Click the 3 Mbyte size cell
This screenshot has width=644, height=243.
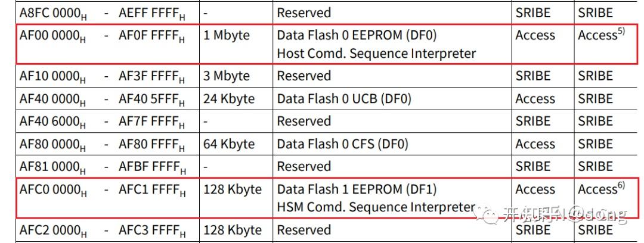pos(227,76)
